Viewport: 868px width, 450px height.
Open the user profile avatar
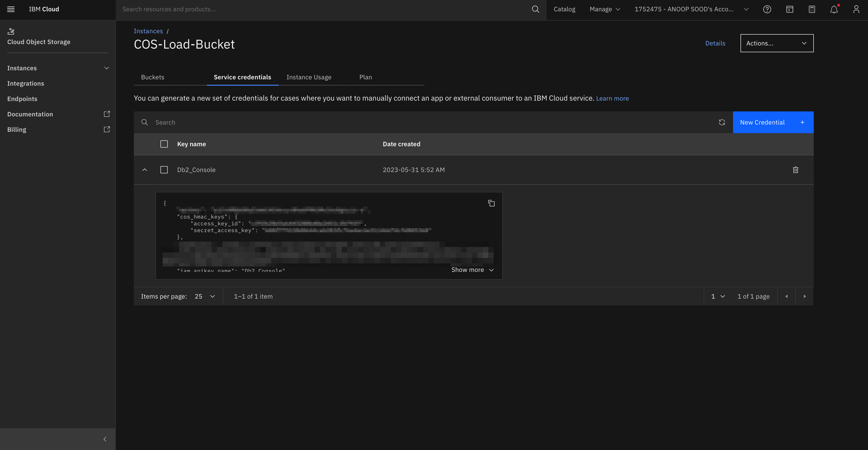[856, 9]
